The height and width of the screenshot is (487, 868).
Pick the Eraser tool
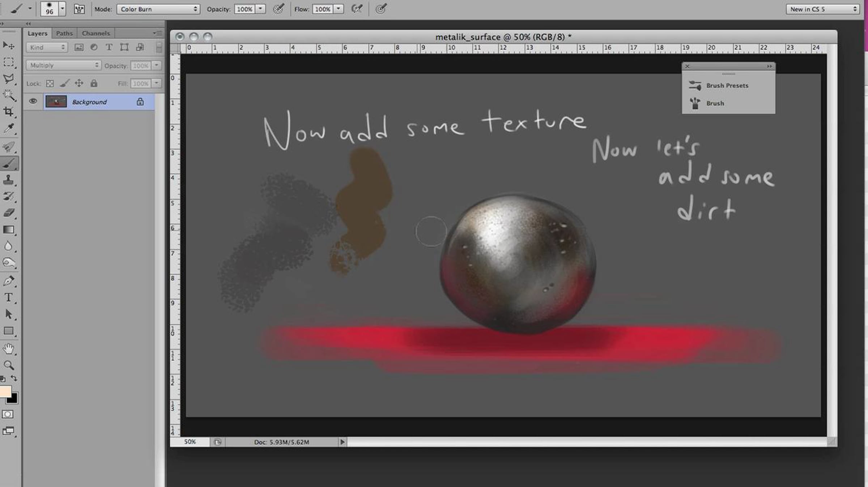click(x=9, y=213)
